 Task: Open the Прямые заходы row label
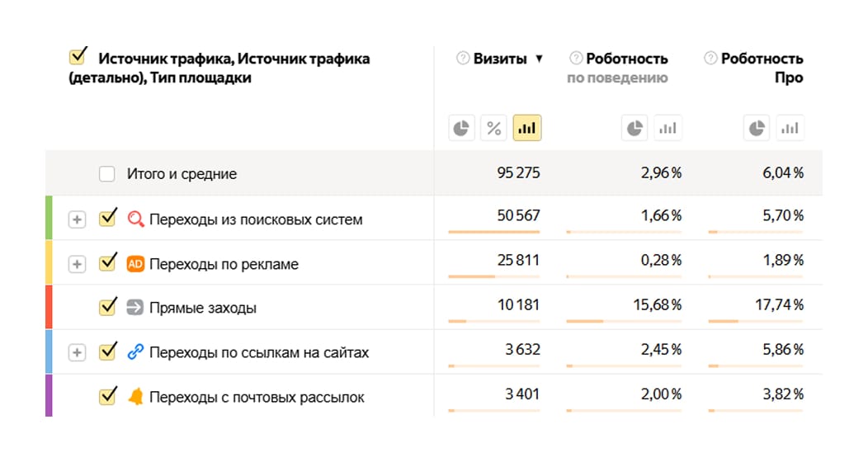point(203,308)
